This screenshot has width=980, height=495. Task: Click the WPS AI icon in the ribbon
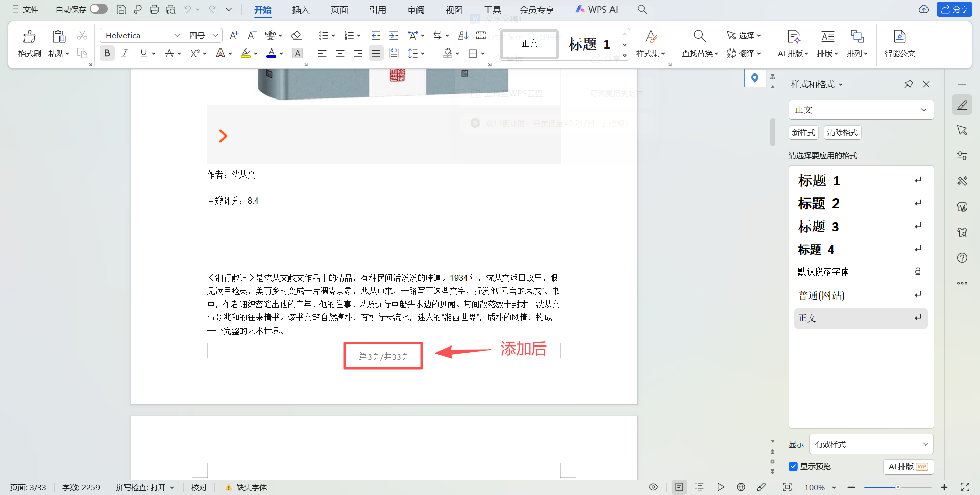(x=597, y=9)
